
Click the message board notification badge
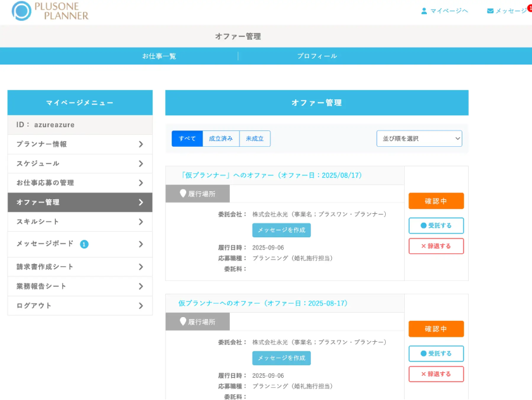(x=84, y=244)
